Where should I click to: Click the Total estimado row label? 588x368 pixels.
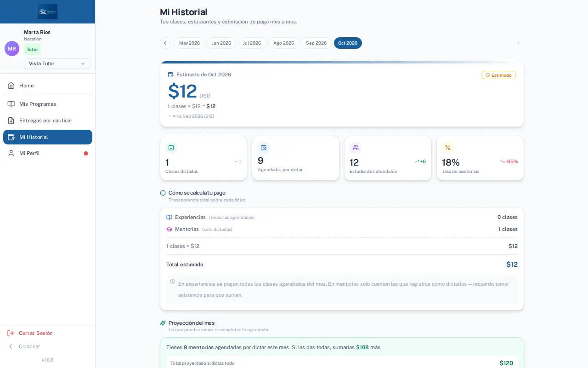click(185, 264)
